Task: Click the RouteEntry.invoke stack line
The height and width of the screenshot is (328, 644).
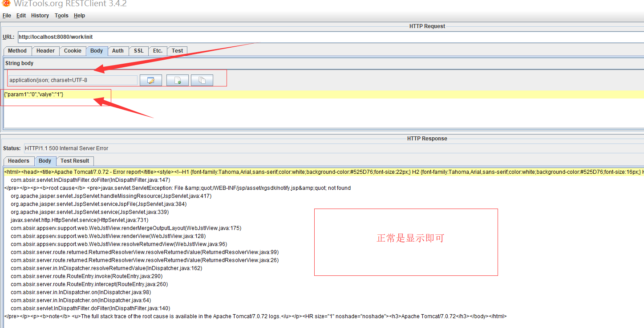Action: tap(87, 276)
